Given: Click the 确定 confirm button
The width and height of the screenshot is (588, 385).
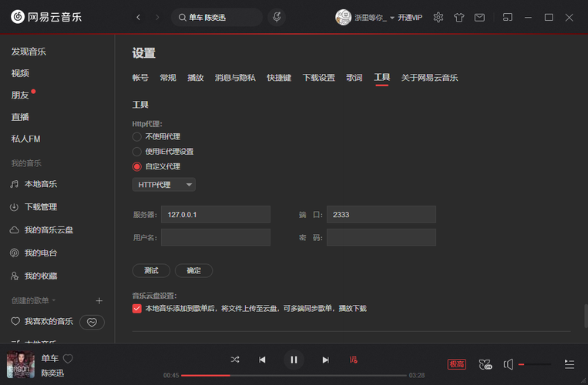Looking at the screenshot, I should 194,270.
